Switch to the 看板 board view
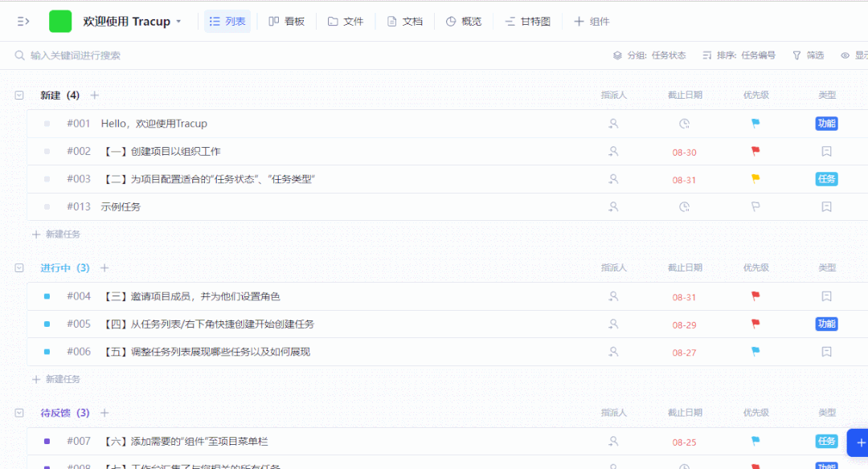 [x=286, y=21]
